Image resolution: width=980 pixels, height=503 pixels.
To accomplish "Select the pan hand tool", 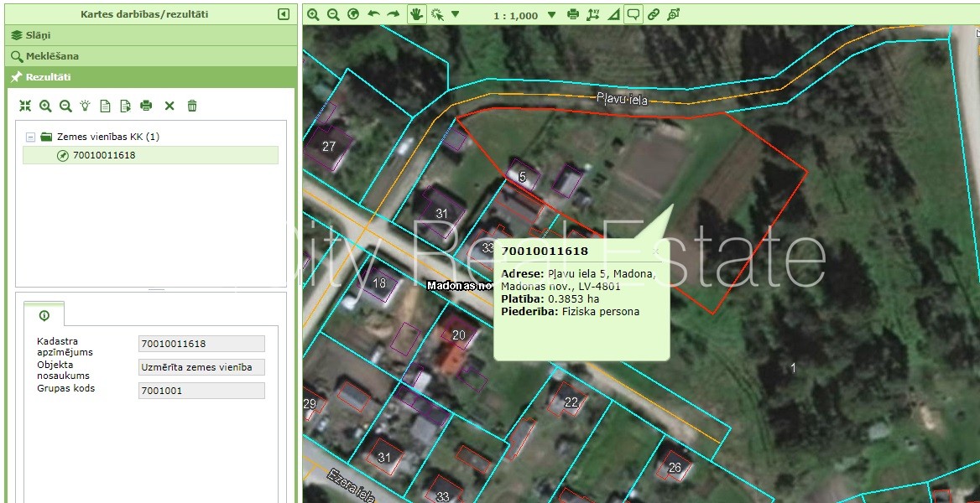I will pyautogui.click(x=417, y=14).
